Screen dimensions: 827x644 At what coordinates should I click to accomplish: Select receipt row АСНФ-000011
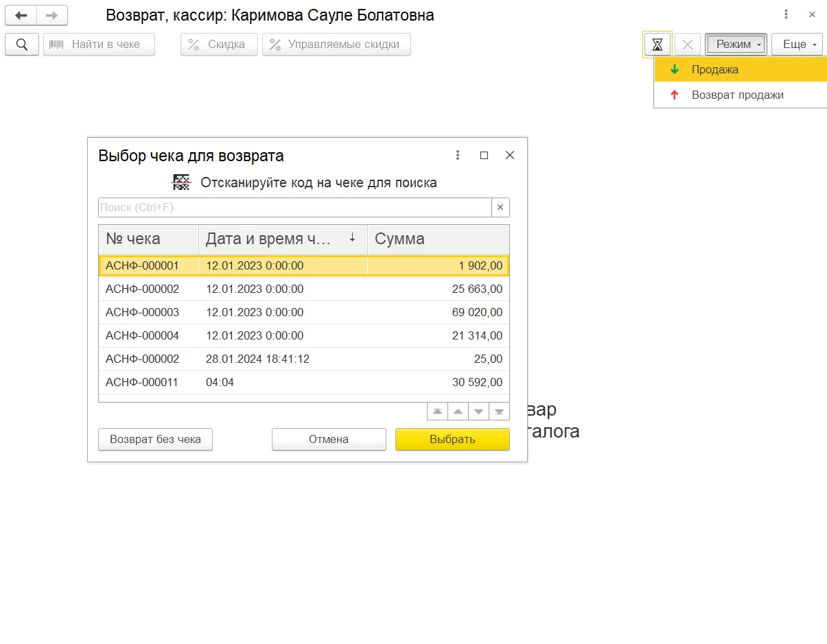[304, 383]
